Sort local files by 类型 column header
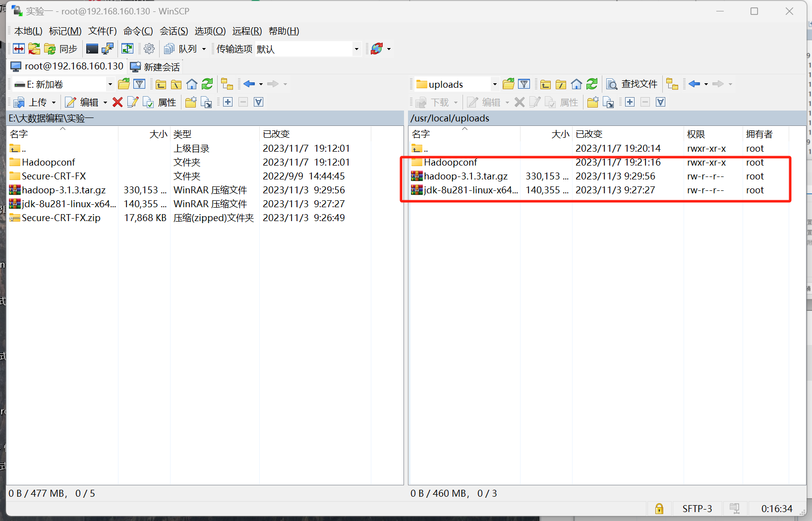This screenshot has width=812, height=521. click(x=214, y=134)
